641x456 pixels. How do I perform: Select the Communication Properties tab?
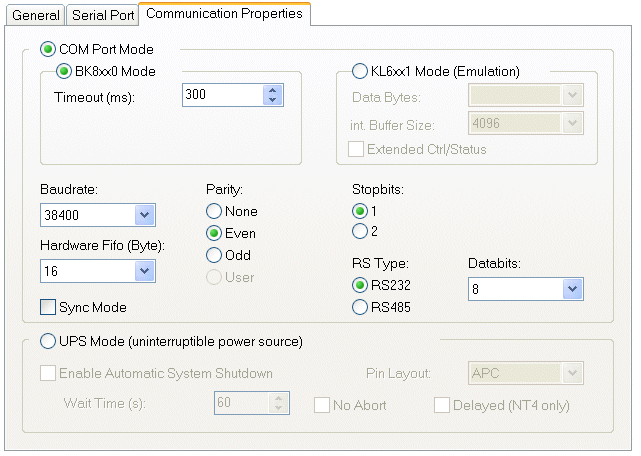pyautogui.click(x=224, y=14)
